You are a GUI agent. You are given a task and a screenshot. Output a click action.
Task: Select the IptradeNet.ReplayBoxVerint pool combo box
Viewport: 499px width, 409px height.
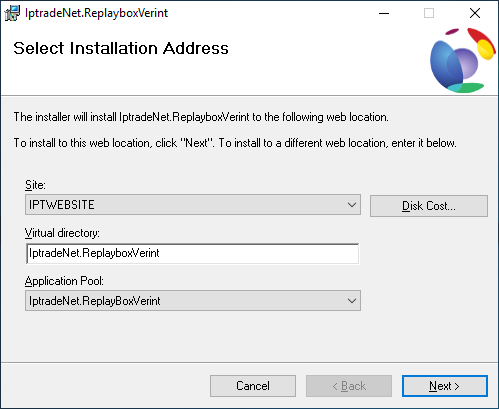click(193, 301)
